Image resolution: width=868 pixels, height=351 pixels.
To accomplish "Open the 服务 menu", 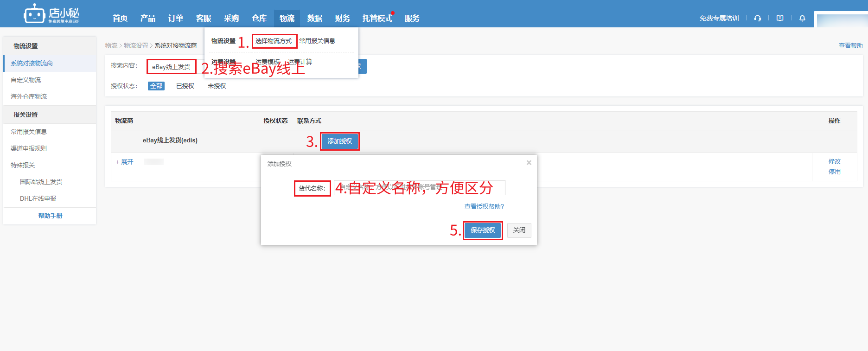I will 412,18.
